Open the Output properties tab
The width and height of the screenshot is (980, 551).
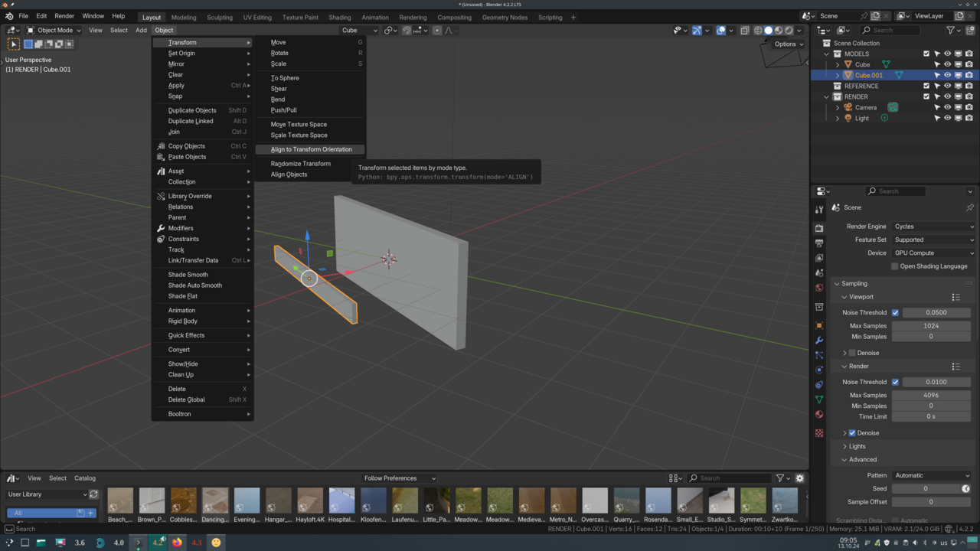[819, 243]
